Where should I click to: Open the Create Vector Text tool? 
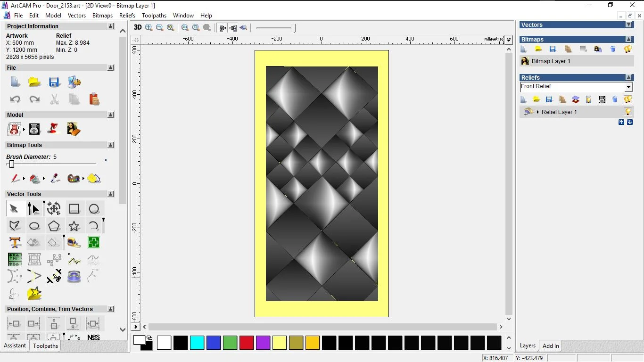coord(15,243)
